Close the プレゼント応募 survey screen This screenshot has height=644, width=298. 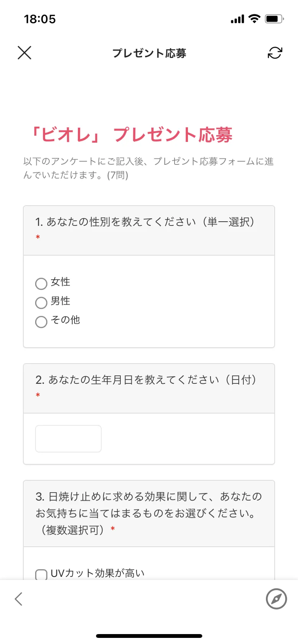[24, 53]
